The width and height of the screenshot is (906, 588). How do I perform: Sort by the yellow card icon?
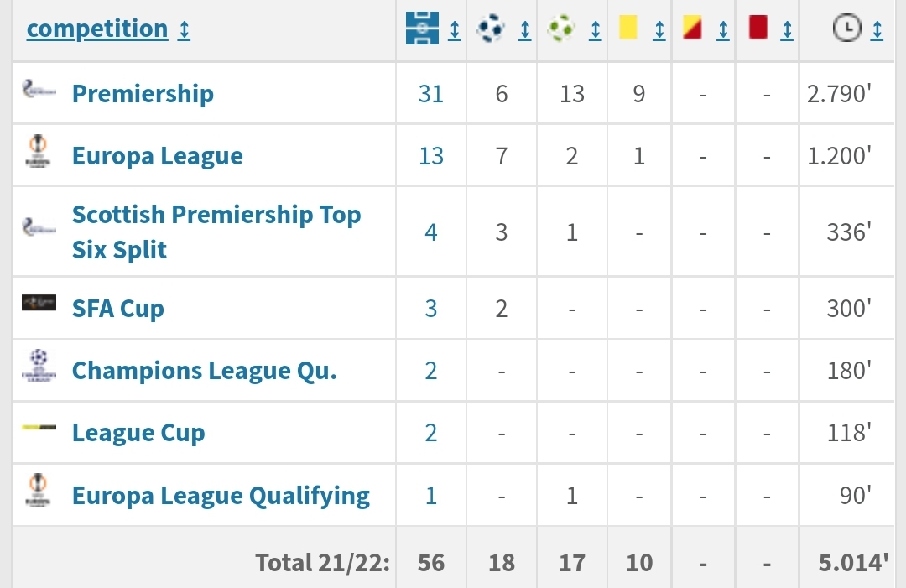point(628,28)
